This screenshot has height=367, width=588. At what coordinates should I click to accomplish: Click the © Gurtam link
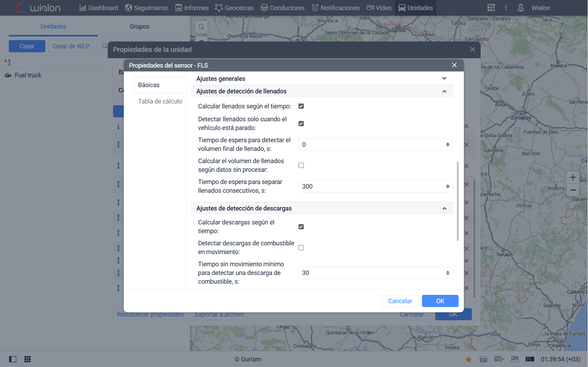tap(248, 359)
